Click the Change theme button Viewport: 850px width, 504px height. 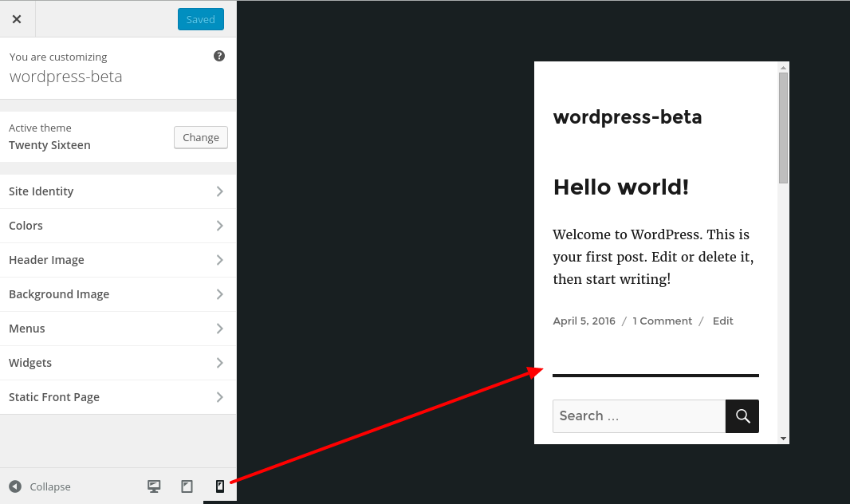[x=200, y=137]
